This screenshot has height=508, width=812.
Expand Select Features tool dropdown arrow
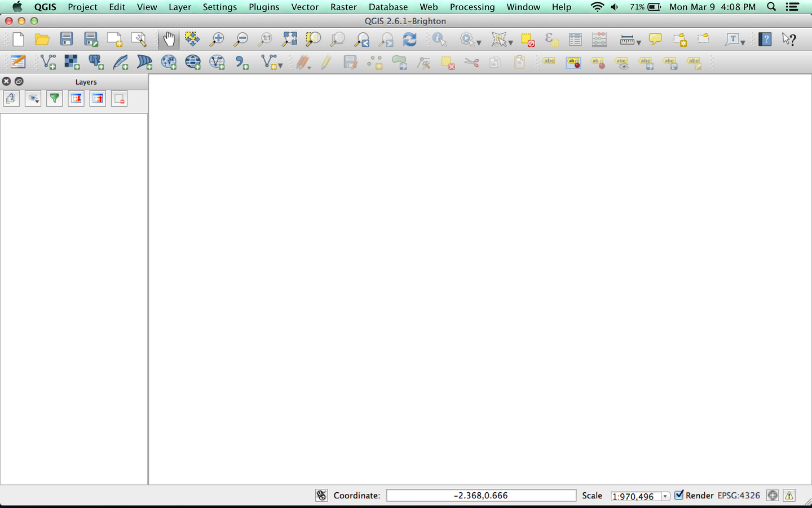point(510,43)
